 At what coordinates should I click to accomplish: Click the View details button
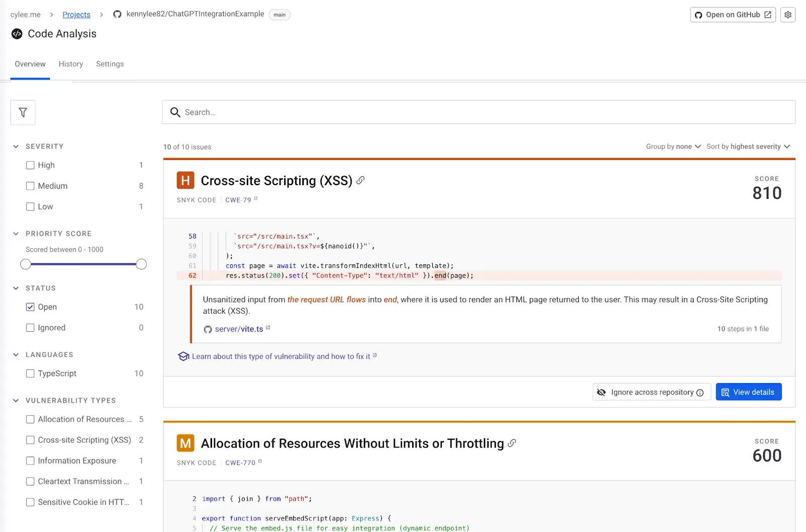point(748,392)
